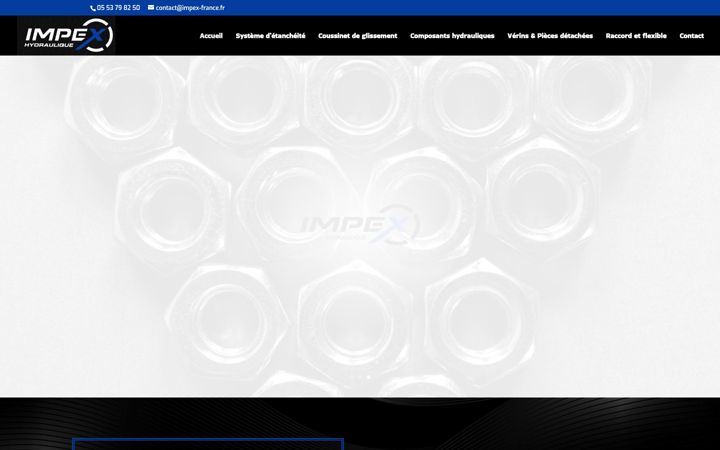Viewport: 720px width, 450px height.
Task: Click the envelope email icon
Action: coord(151,7)
